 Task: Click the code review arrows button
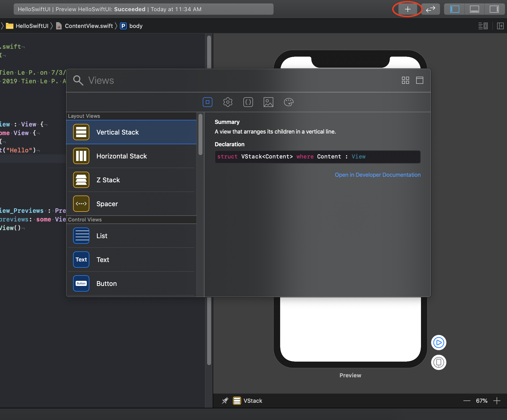(431, 9)
